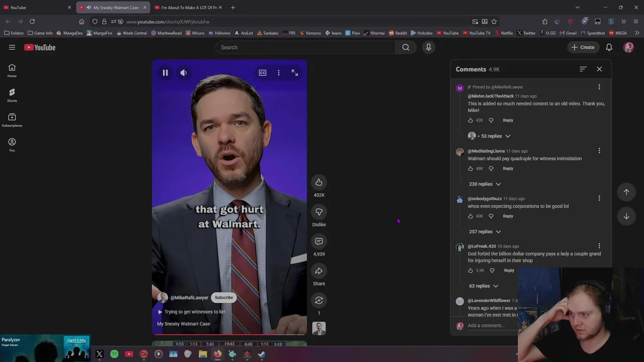
Task: Start voice search with the microphone
Action: 429,47
